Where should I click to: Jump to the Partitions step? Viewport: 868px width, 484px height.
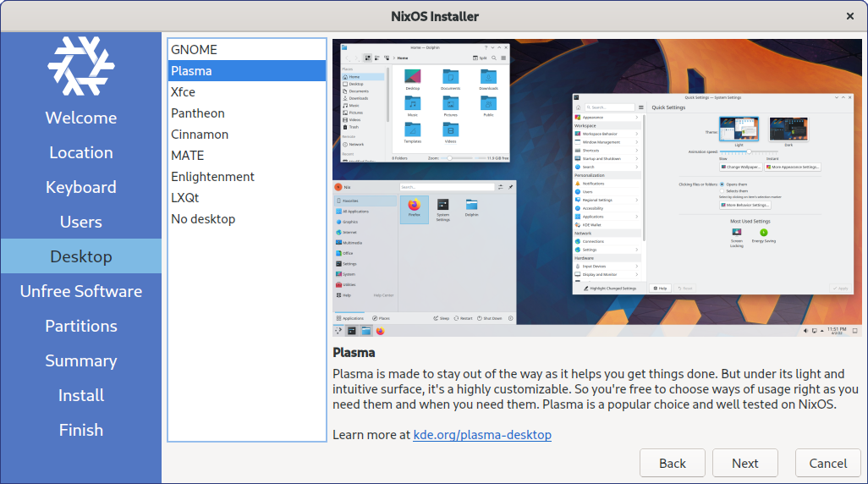tap(81, 326)
